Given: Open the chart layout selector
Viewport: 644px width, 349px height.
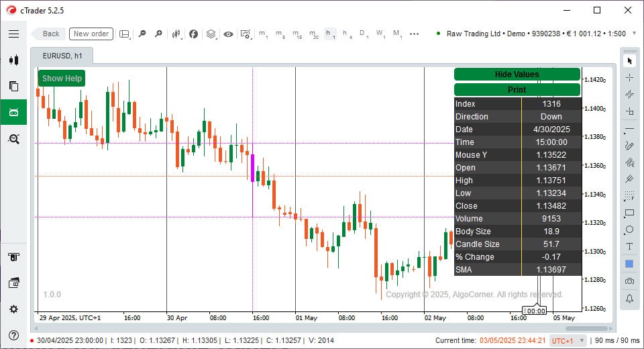Looking at the screenshot, I should (x=125, y=34).
